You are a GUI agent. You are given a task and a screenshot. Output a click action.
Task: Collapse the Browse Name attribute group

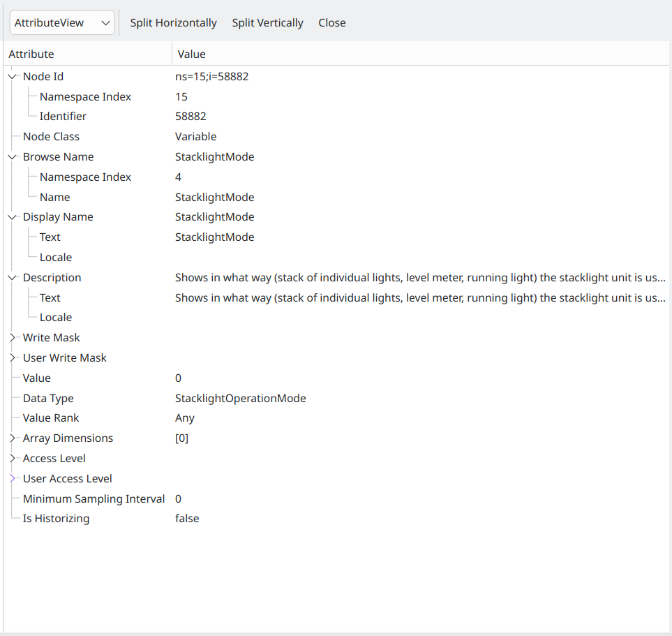[x=13, y=157]
